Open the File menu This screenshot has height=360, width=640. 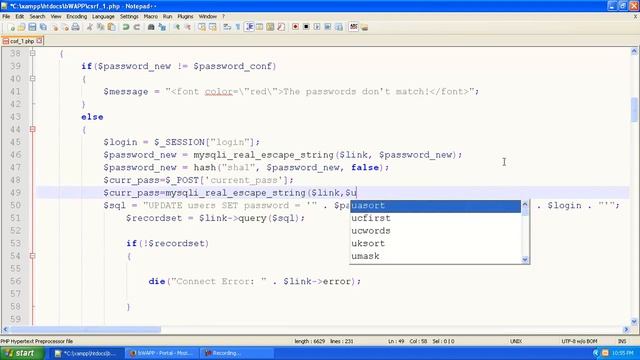point(6,16)
